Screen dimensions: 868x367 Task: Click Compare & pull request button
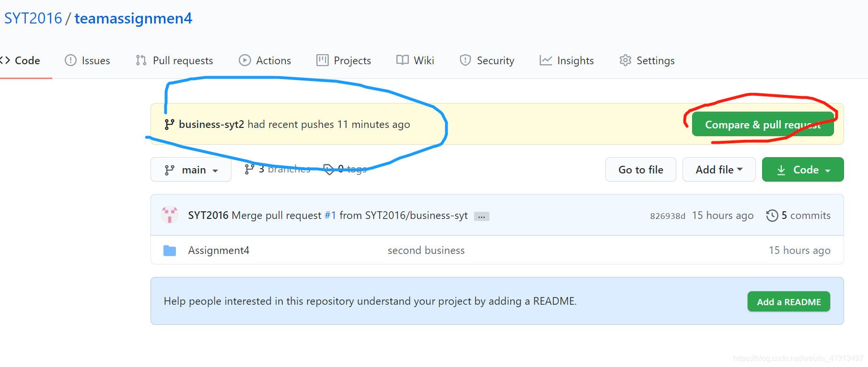pyautogui.click(x=763, y=125)
